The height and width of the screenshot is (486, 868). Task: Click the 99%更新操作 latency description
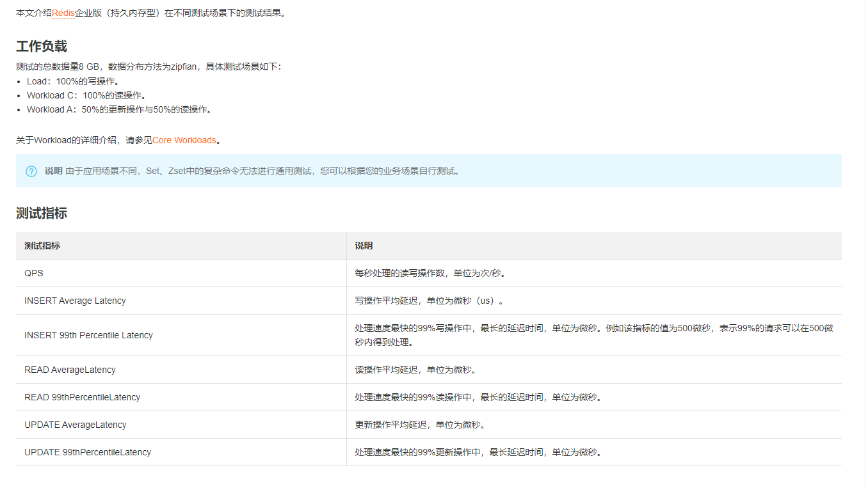click(594, 452)
